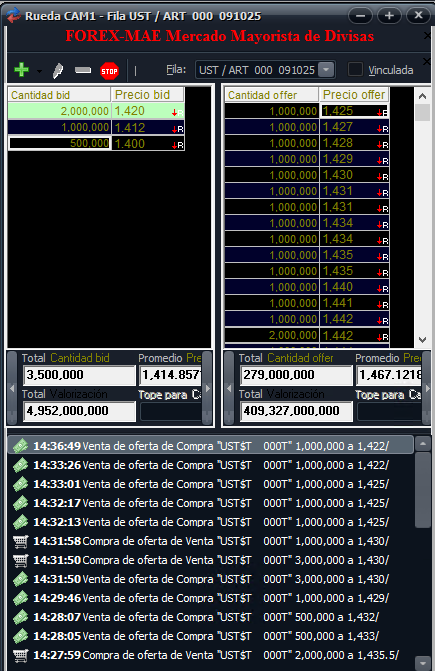Click the bid Tope para input field

tap(170, 412)
